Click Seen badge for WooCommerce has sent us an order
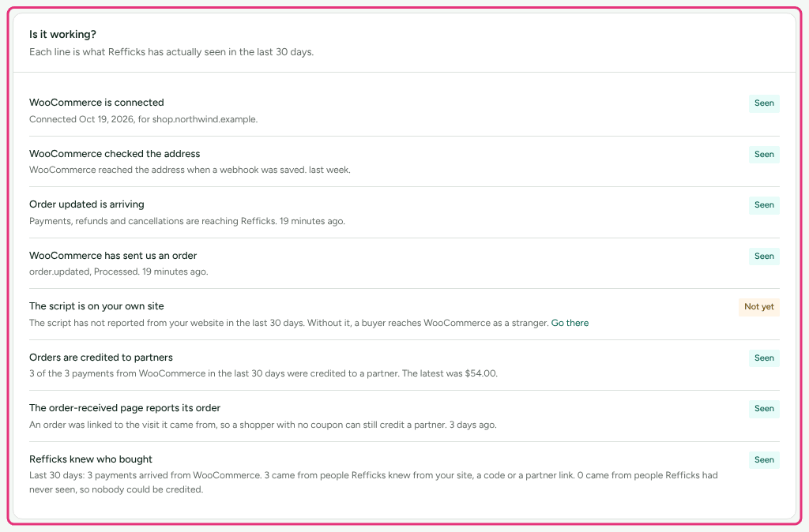 pyautogui.click(x=764, y=257)
